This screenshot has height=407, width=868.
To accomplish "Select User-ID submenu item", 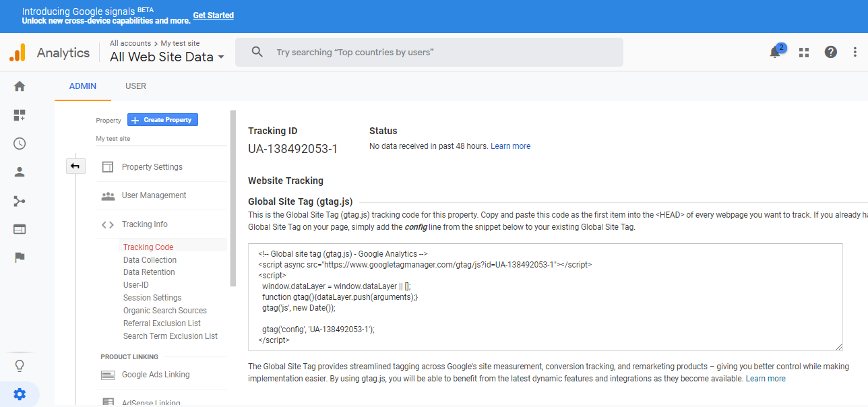I will (x=136, y=285).
